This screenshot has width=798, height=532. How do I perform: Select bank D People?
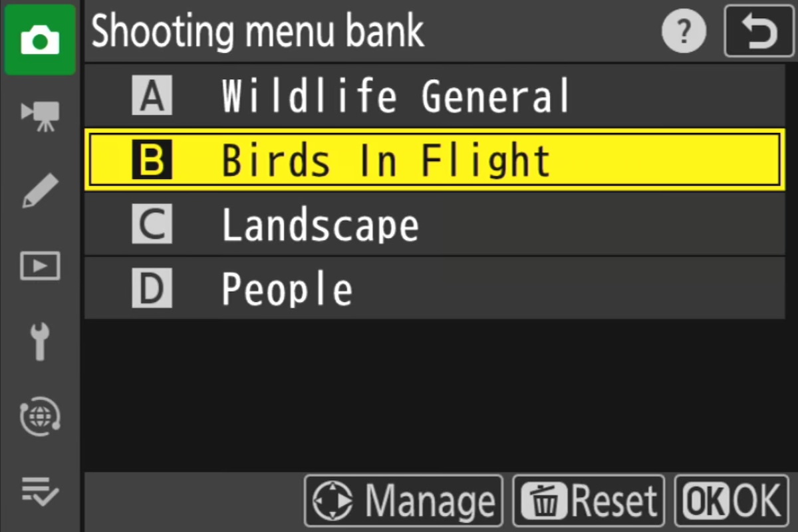(435, 289)
